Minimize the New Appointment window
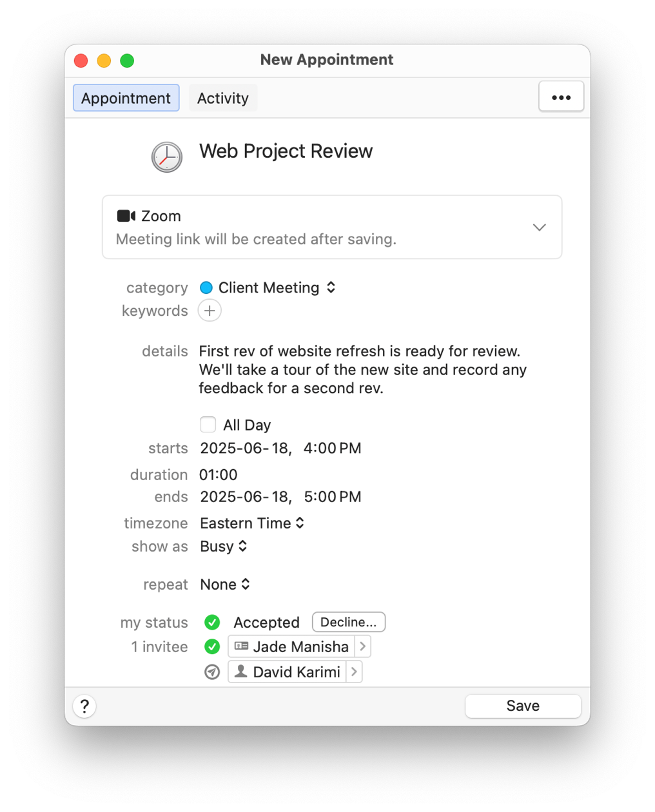Image resolution: width=655 pixels, height=812 pixels. coord(104,61)
